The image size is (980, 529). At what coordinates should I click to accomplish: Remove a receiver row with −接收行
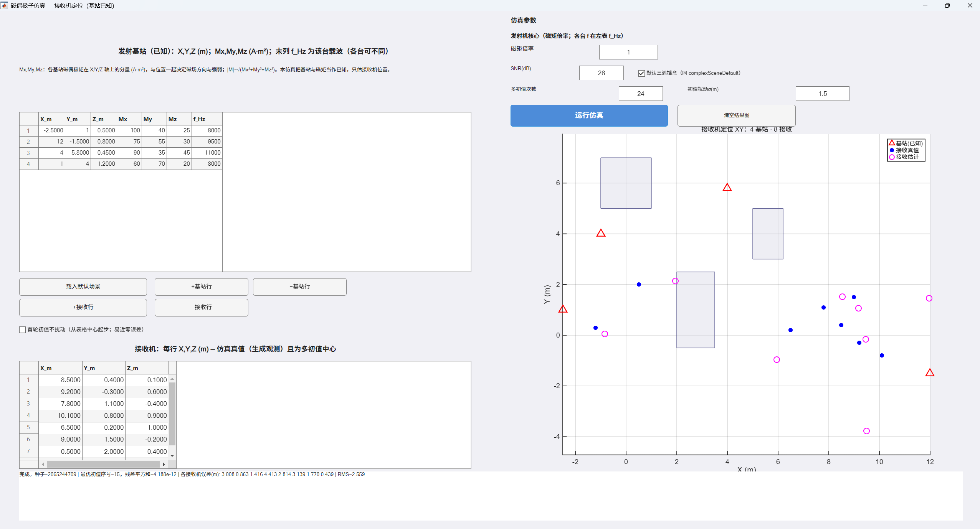tap(201, 307)
